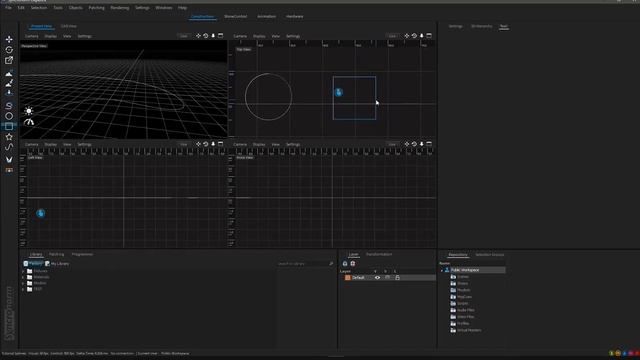Select the S-shaped curve drawing tool
The image size is (640, 360).
point(9,106)
